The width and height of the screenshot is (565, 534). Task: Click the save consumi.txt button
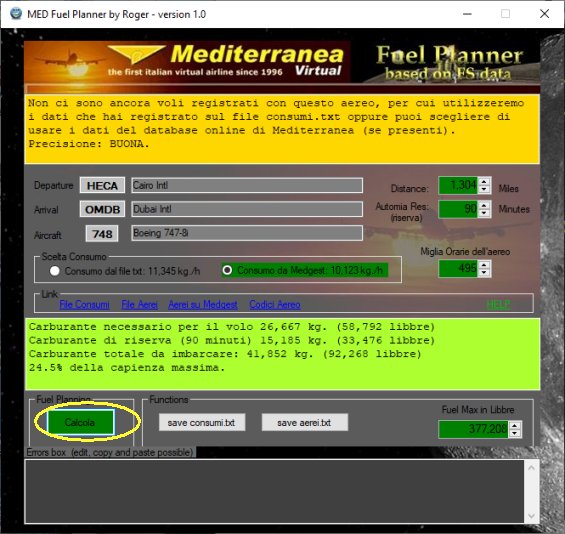[x=202, y=422]
